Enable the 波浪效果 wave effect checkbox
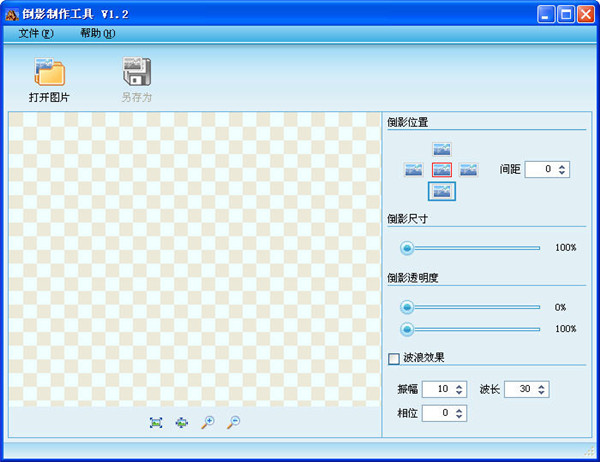This screenshot has width=600, height=462. pos(394,359)
